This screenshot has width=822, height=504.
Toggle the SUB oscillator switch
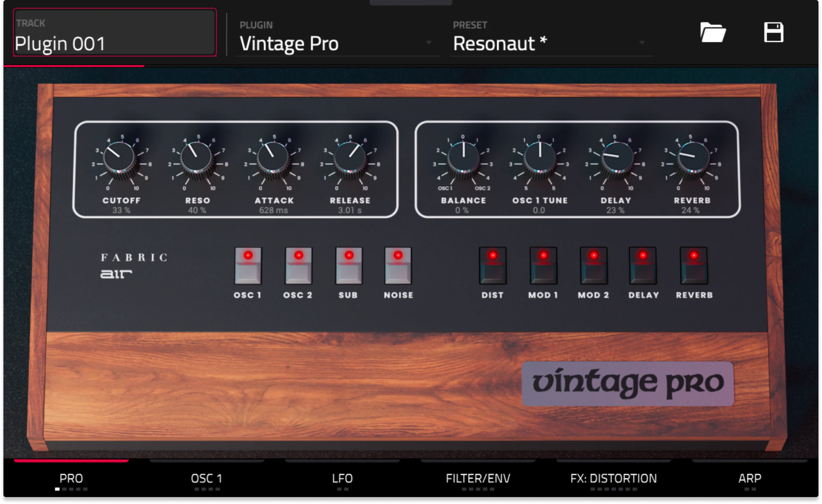point(349,267)
